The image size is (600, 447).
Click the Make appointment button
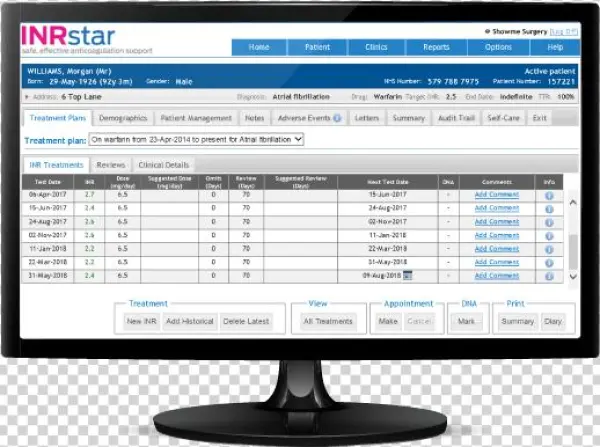tap(388, 321)
